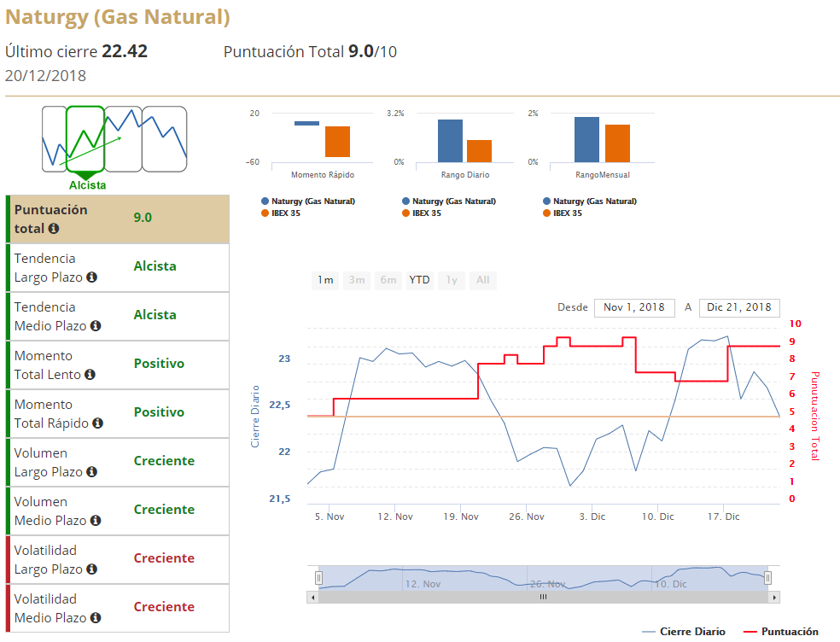Click Alcista value for Tendencia Medio Plazo

click(155, 315)
